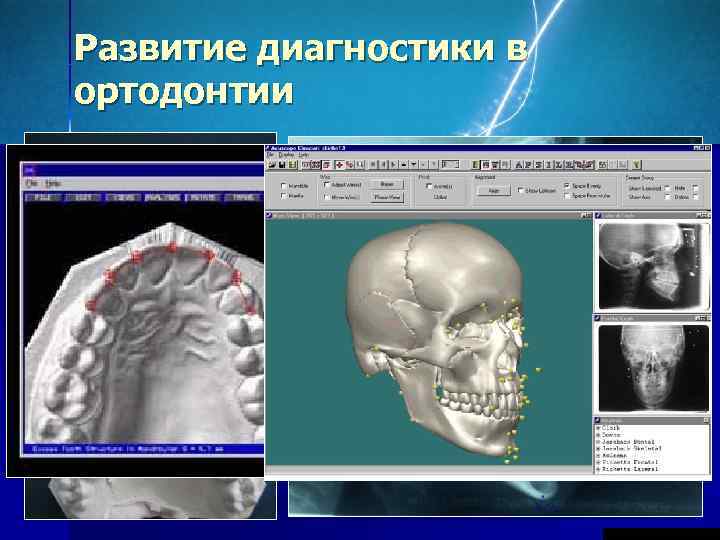Click the status bar text in dental cast window

[x=128, y=449]
